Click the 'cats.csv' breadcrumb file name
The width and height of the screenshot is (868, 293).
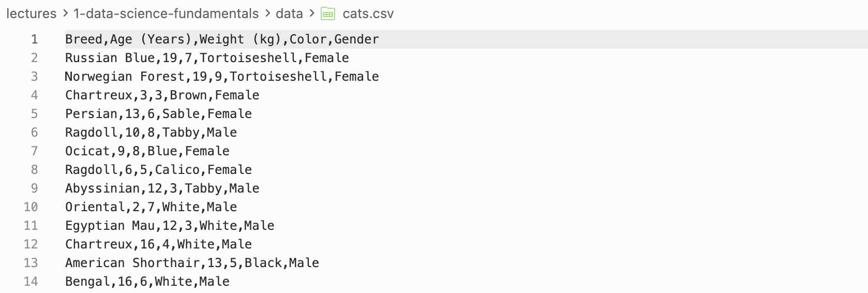(368, 13)
